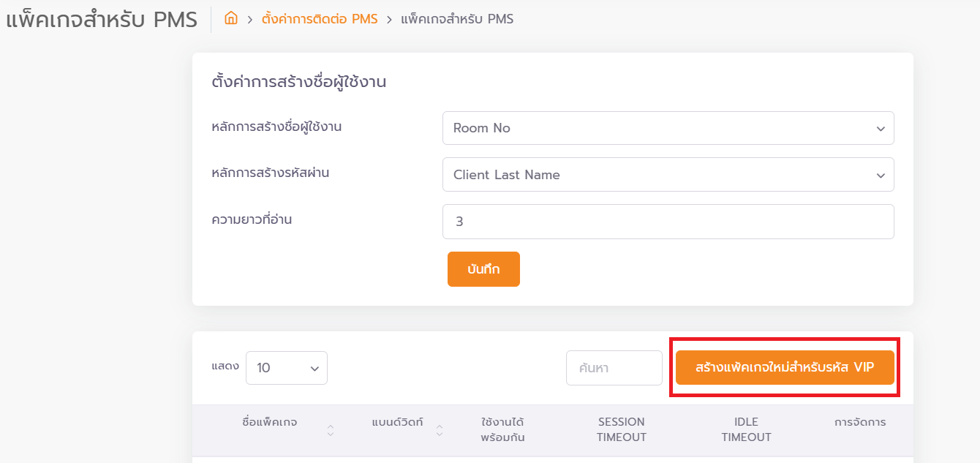Viewport: 980px width, 463px height.
Task: Go to ตั้งค่าการติดต่อ PMS breadcrumb link
Action: click(x=320, y=19)
